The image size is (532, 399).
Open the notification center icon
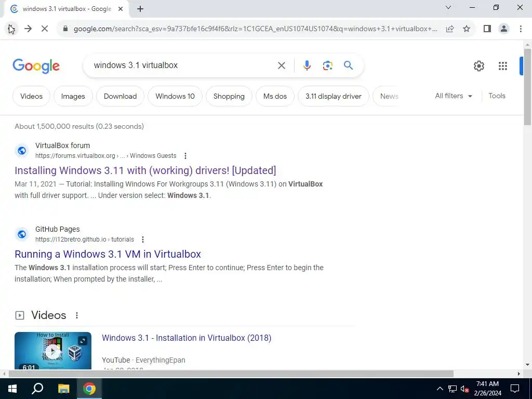515,389
